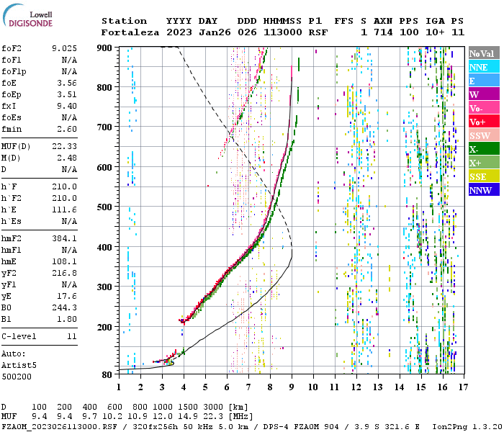
Task: Click the h`F2 value 210.0
Action: pos(64,198)
